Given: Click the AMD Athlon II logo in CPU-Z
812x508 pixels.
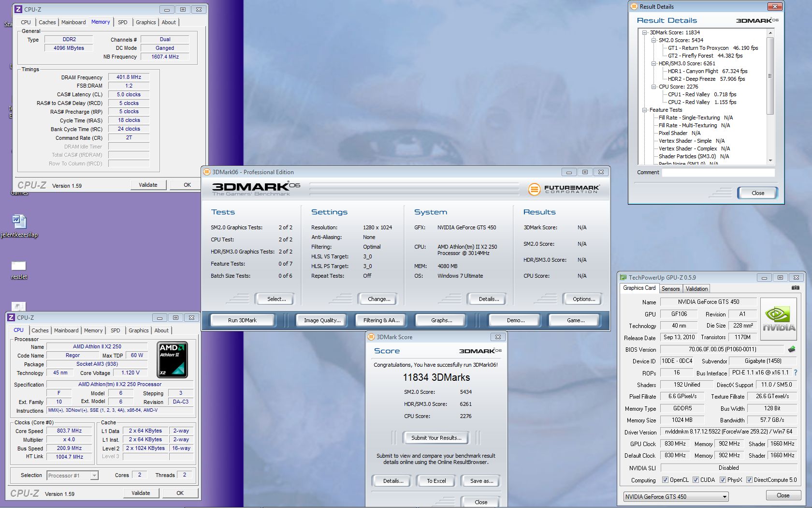Looking at the screenshot, I should [173, 359].
